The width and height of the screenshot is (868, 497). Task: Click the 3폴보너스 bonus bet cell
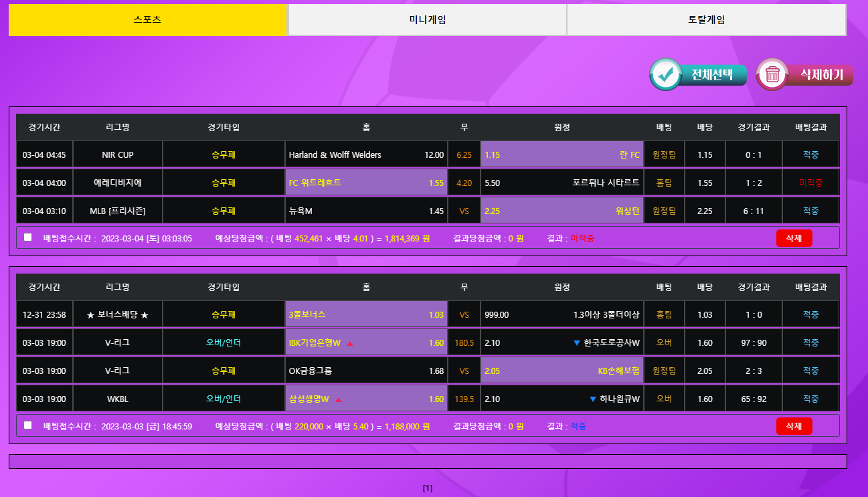[365, 314]
